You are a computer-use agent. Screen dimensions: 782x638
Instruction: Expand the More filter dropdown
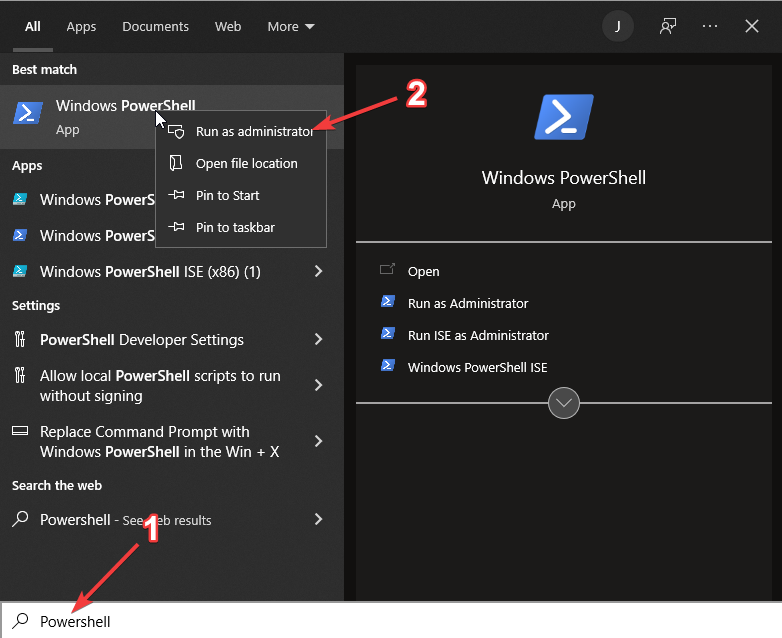(291, 26)
